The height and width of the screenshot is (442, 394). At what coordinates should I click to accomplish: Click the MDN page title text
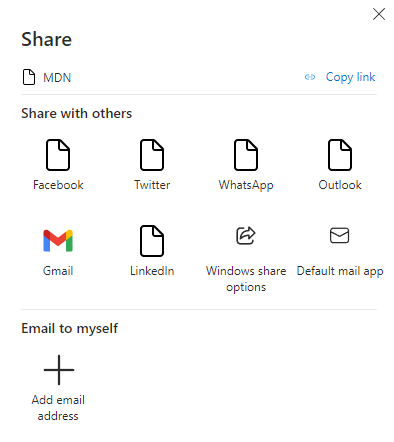(57, 78)
